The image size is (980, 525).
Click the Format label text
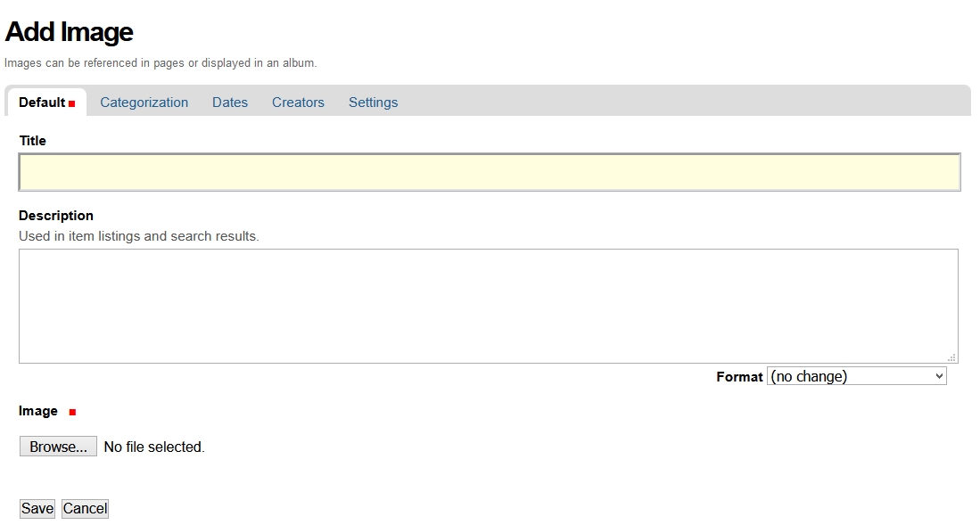pos(739,377)
